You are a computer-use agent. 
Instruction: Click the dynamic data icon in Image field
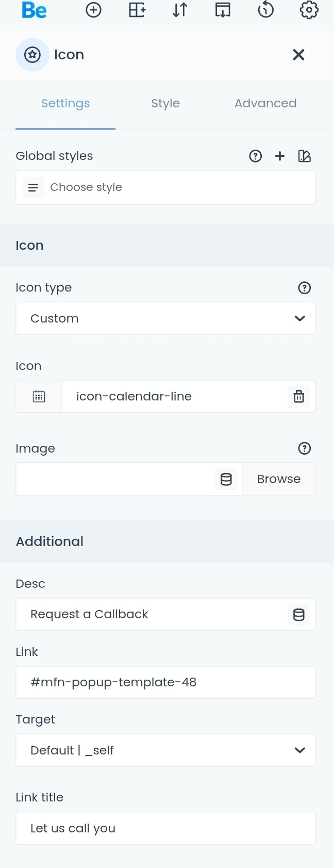pos(226,479)
